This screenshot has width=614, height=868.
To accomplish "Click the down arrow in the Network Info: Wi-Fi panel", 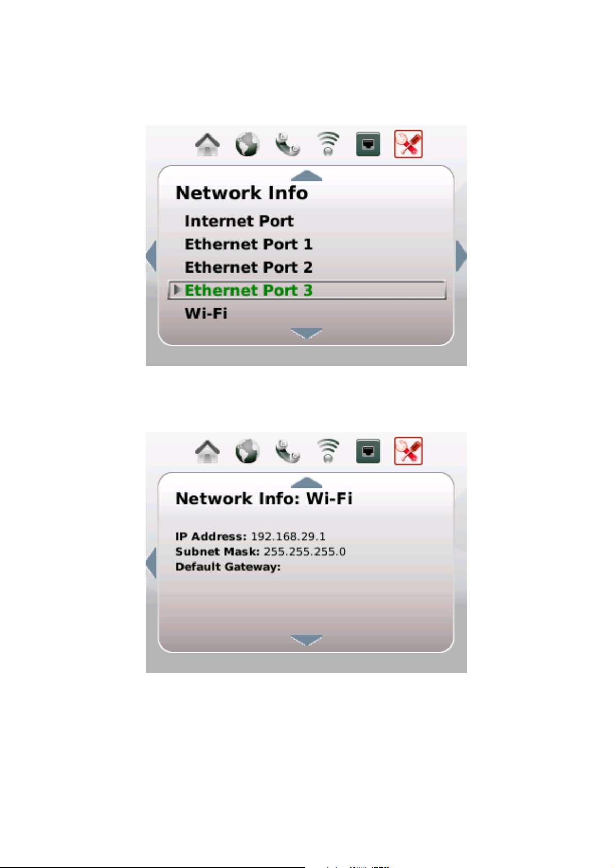I will coord(307,641).
